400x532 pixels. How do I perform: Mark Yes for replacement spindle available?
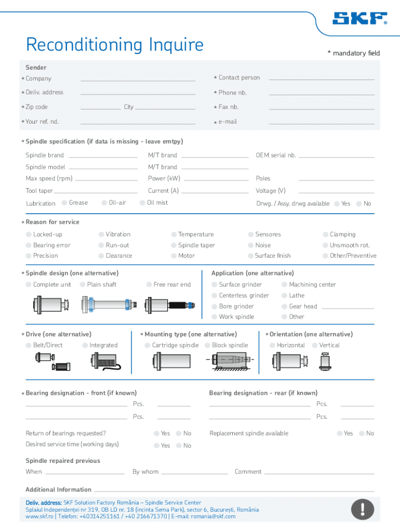(340, 433)
